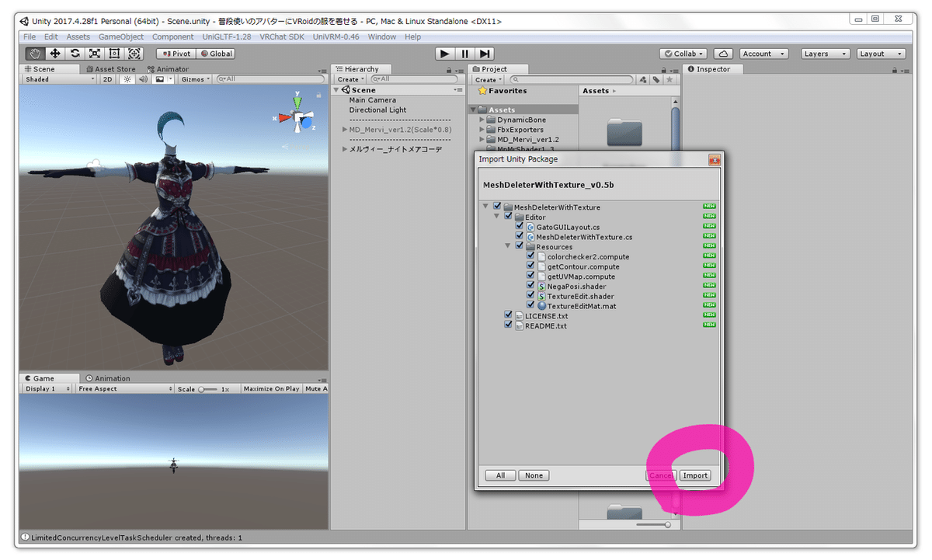
Task: Click TextureEditMat.mat material sphere icon
Action: [541, 306]
